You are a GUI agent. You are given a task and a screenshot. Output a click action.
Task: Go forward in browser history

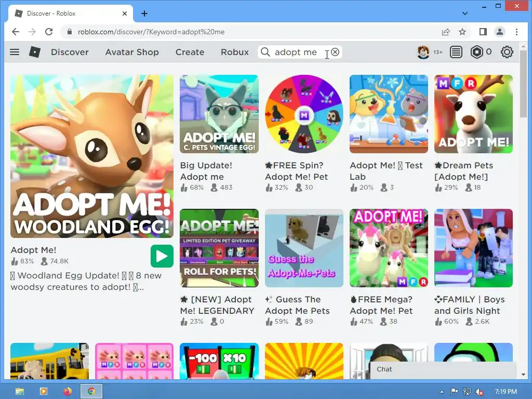pos(32,32)
